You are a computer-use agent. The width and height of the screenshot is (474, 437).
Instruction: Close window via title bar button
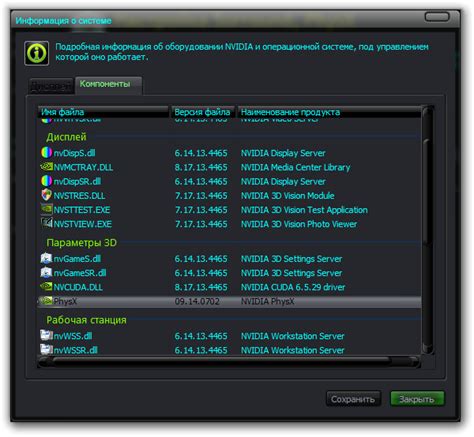(x=437, y=17)
